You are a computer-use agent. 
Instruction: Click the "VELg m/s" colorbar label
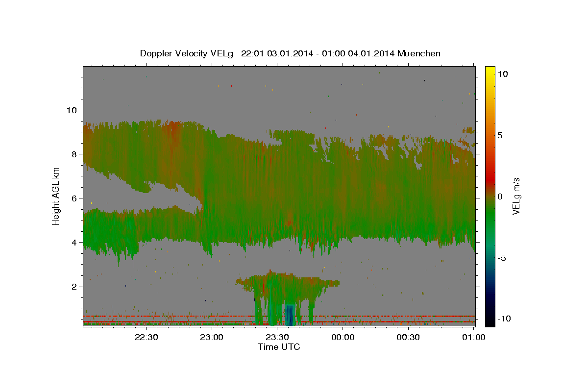point(515,196)
